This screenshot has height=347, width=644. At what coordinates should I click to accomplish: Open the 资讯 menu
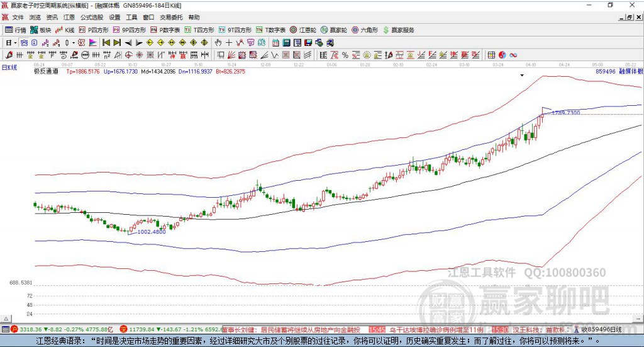point(52,17)
